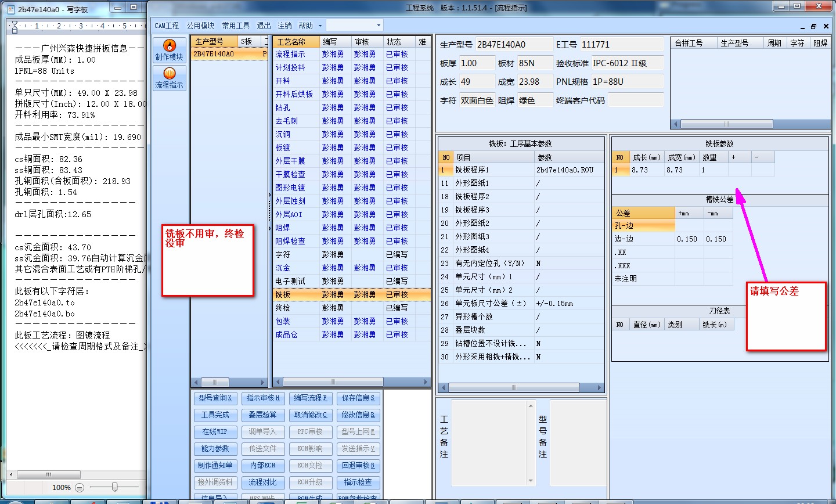The width and height of the screenshot is (836, 504).
Task: Click the 取消修改C button
Action: [x=310, y=415]
